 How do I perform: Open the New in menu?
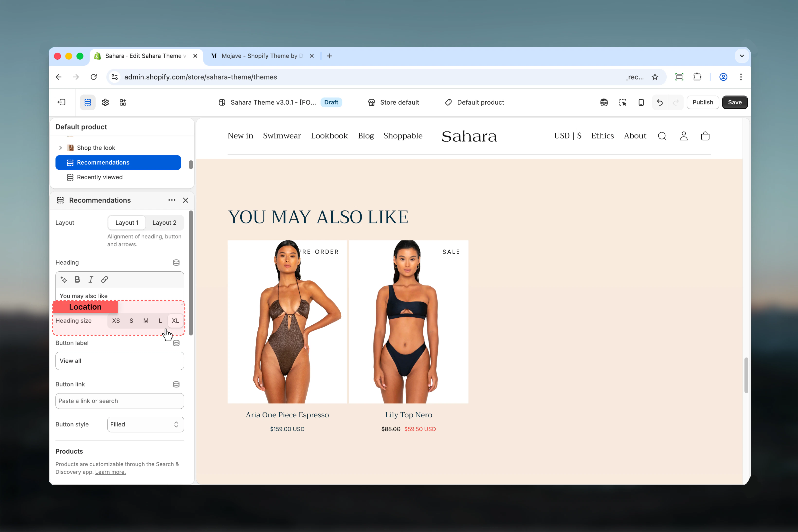(x=240, y=136)
